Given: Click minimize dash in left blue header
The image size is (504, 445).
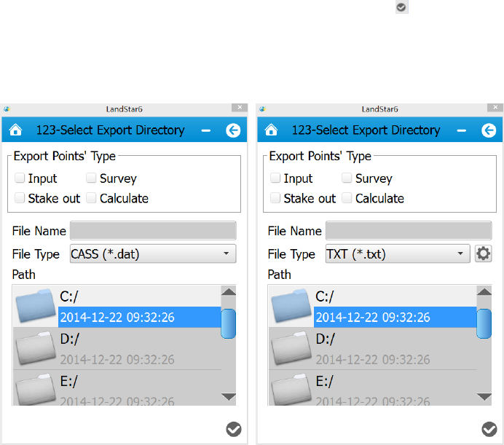Looking at the screenshot, I should 206,130.
